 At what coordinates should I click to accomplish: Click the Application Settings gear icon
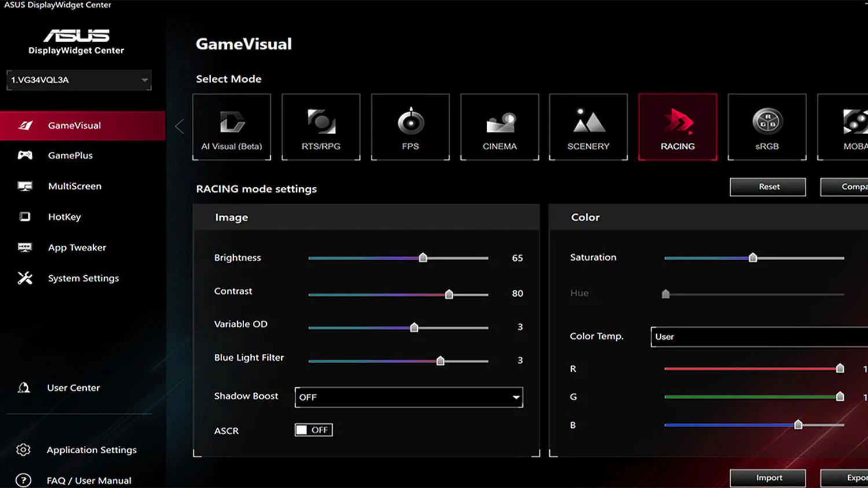coord(23,449)
